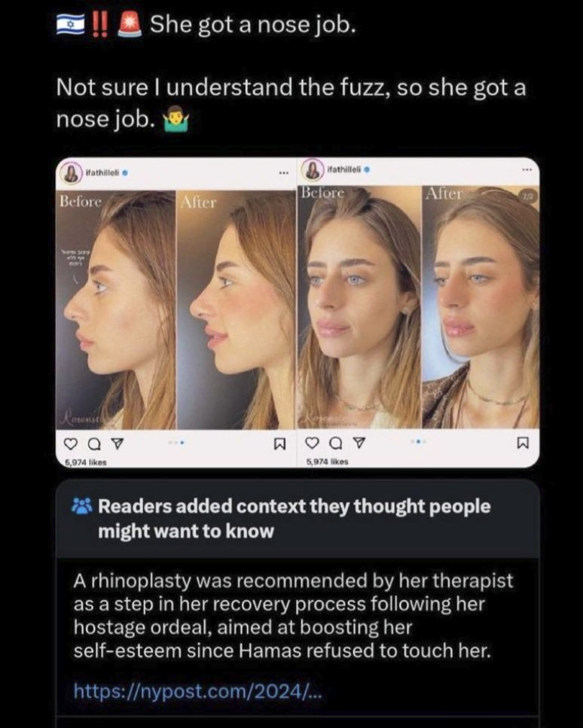
Task: Click ifathilleli profile avatar on right post
Action: pyautogui.click(x=313, y=169)
